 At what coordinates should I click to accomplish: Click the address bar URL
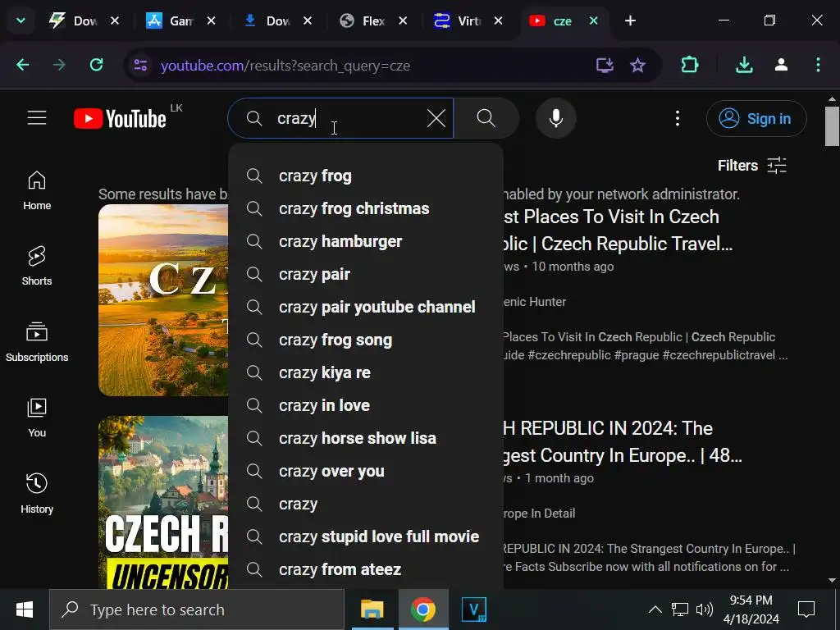(x=285, y=66)
